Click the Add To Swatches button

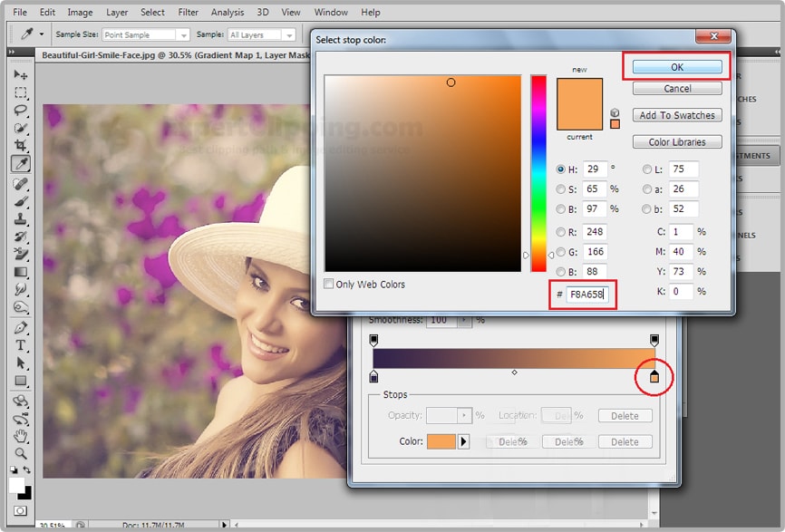[677, 115]
